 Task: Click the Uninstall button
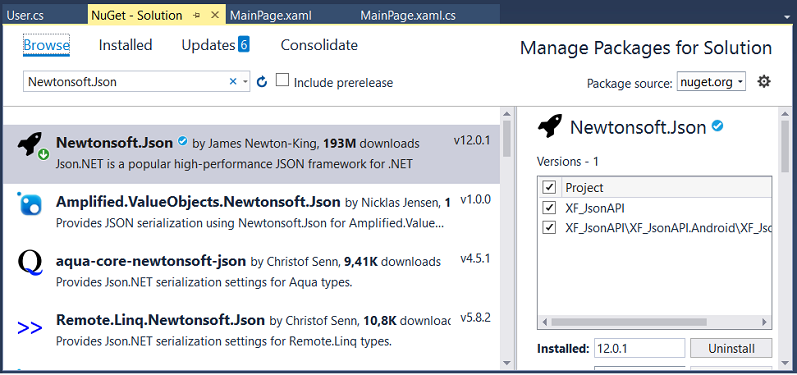[x=731, y=349]
